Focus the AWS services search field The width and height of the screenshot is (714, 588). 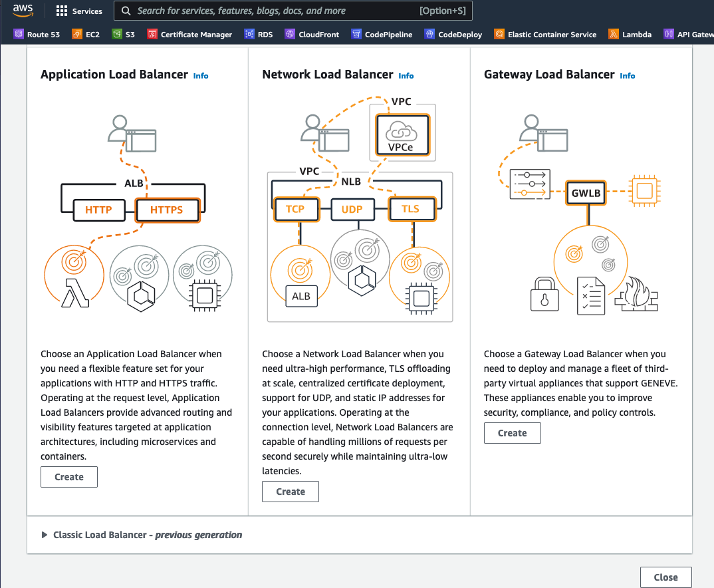(293, 11)
